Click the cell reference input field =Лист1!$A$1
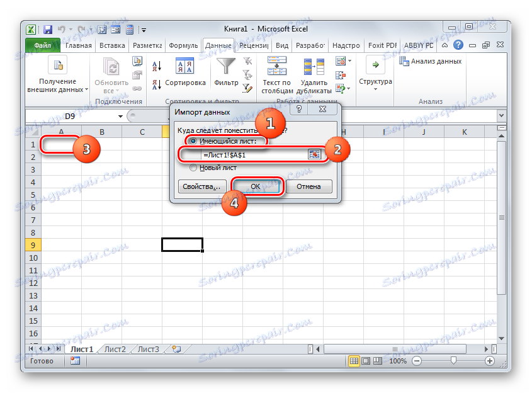Screen dimensions: 532x393 [254, 155]
